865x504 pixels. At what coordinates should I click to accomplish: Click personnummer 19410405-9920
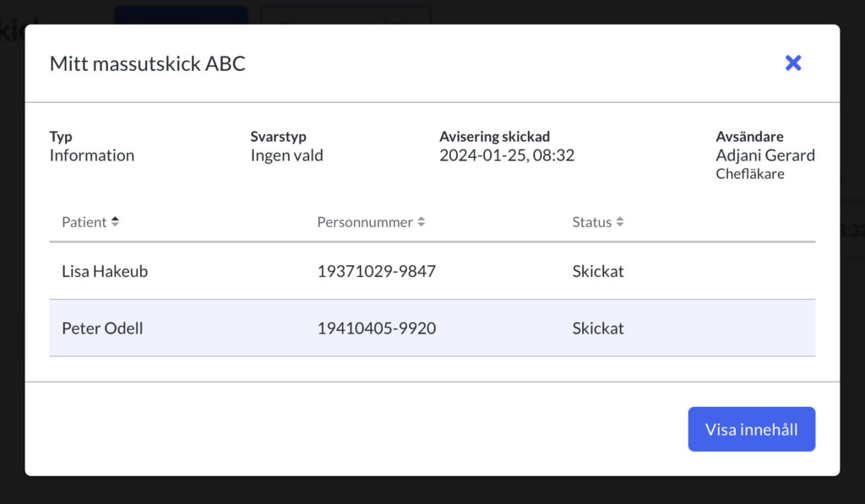point(376,328)
